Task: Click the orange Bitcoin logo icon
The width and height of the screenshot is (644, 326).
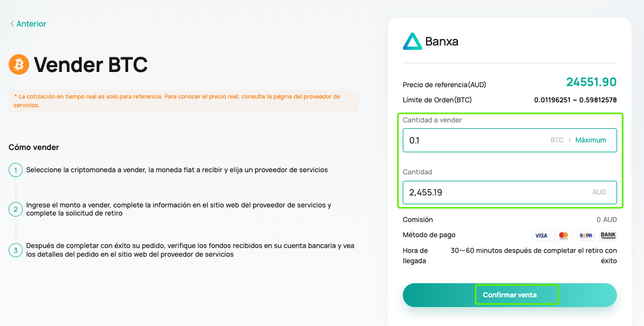Action: click(x=19, y=65)
